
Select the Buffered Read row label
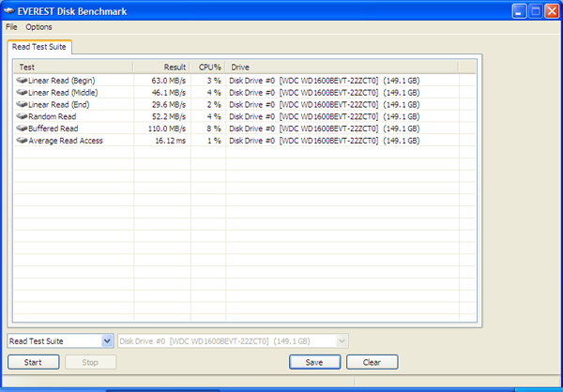pos(53,128)
